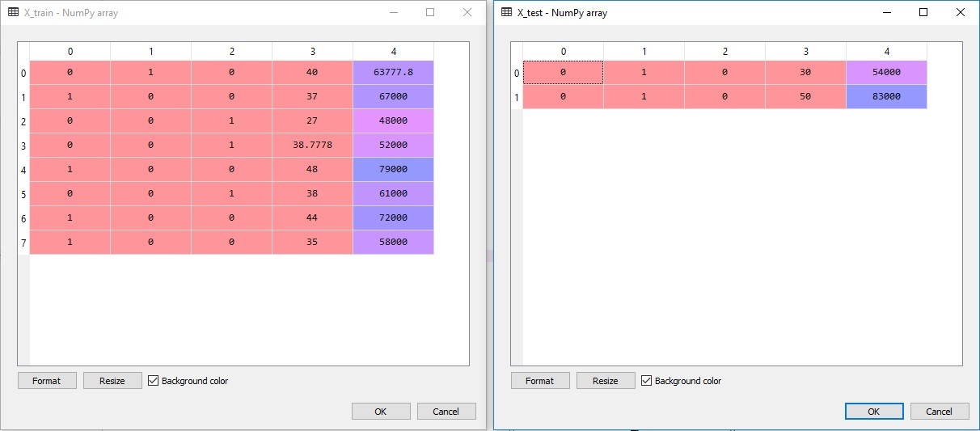Select cell 54000 in X_test
980x431 pixels.
pos(886,72)
